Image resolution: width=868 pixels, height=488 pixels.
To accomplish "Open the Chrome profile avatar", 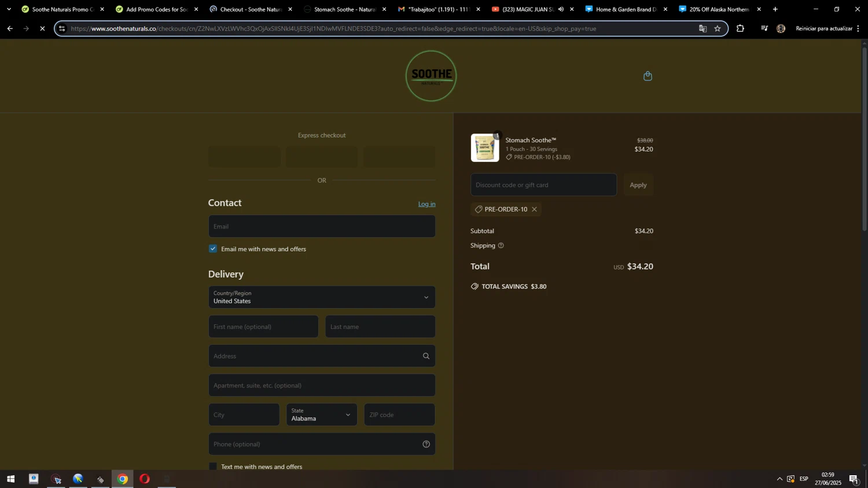I will point(781,28).
